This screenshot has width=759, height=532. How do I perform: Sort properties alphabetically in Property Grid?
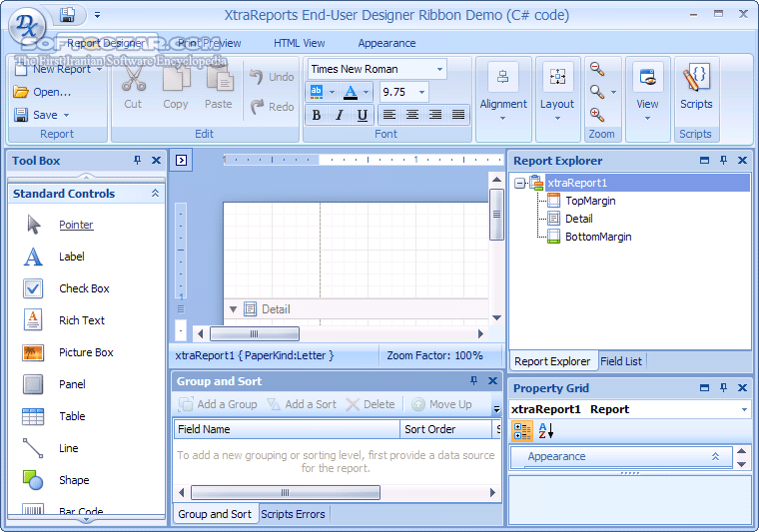coord(545,431)
